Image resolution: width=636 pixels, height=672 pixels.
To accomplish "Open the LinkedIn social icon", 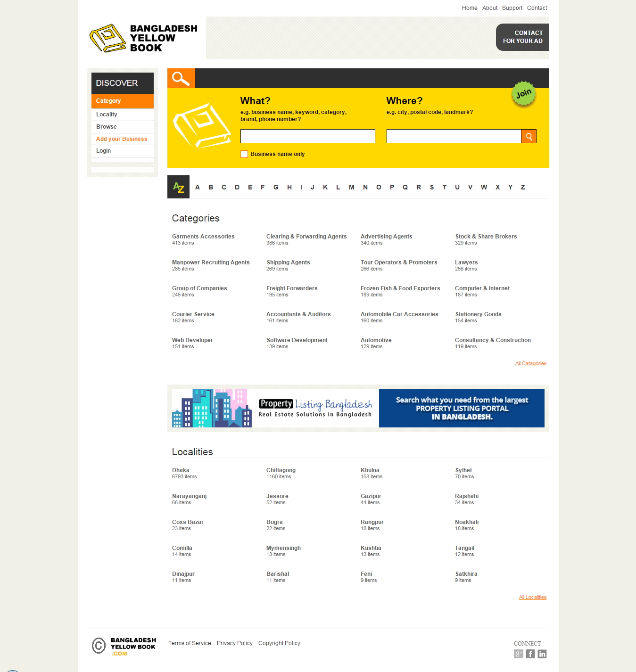I will pos(542,654).
